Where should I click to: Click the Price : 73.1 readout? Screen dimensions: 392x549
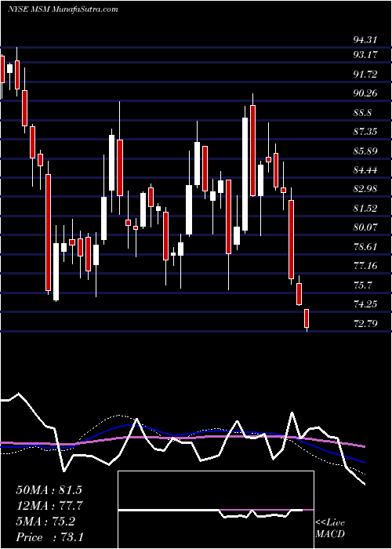(49, 537)
